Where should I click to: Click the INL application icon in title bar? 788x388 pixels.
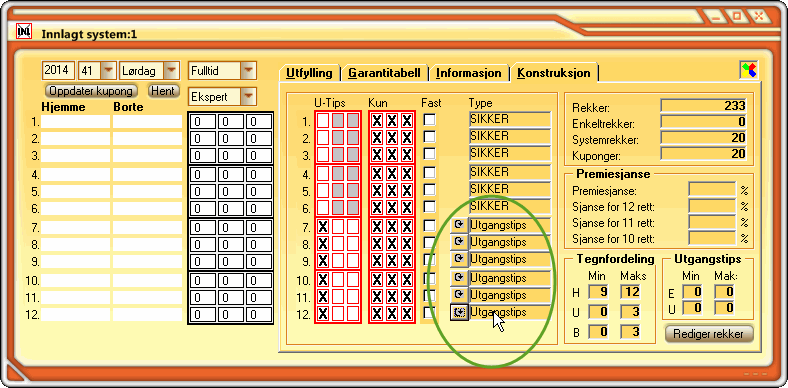(x=24, y=31)
